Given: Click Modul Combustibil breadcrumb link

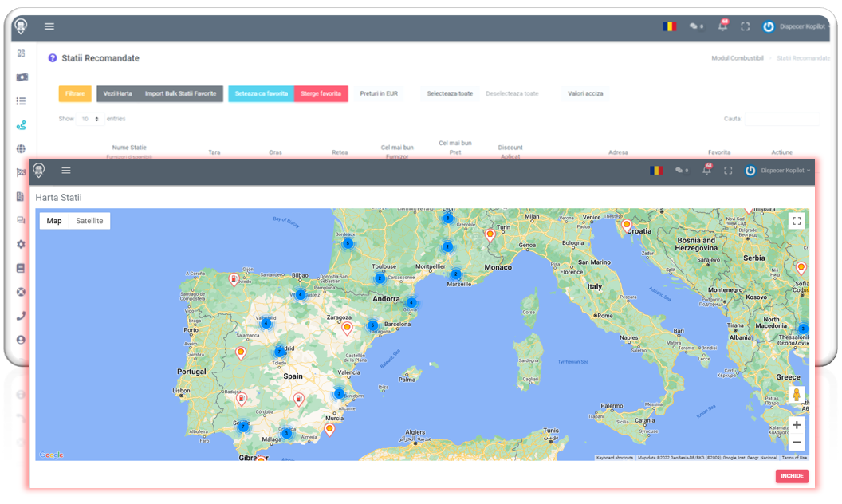Looking at the screenshot, I should click(737, 58).
